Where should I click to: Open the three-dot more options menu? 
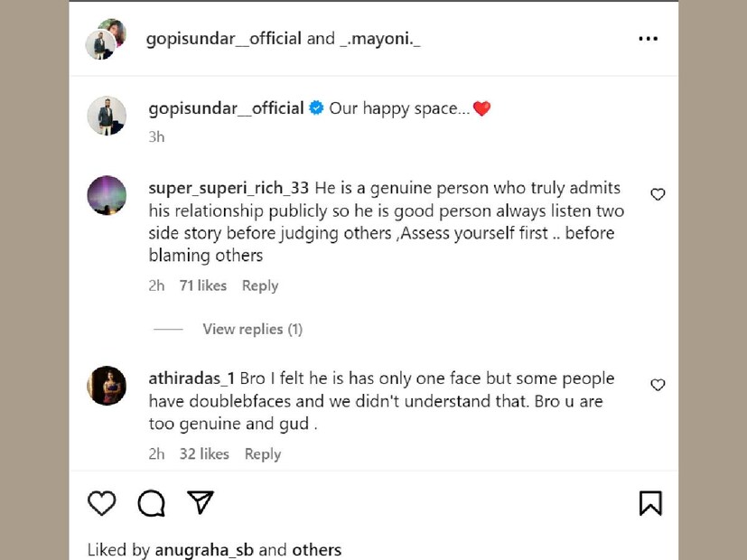coord(648,39)
